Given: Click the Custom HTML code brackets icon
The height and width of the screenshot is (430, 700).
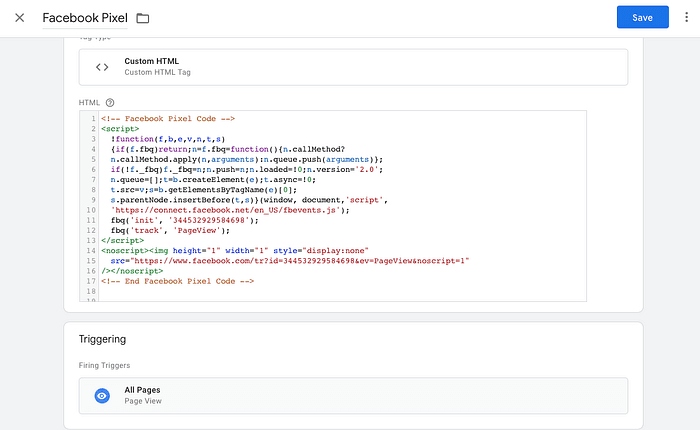Looking at the screenshot, I should [x=102, y=67].
